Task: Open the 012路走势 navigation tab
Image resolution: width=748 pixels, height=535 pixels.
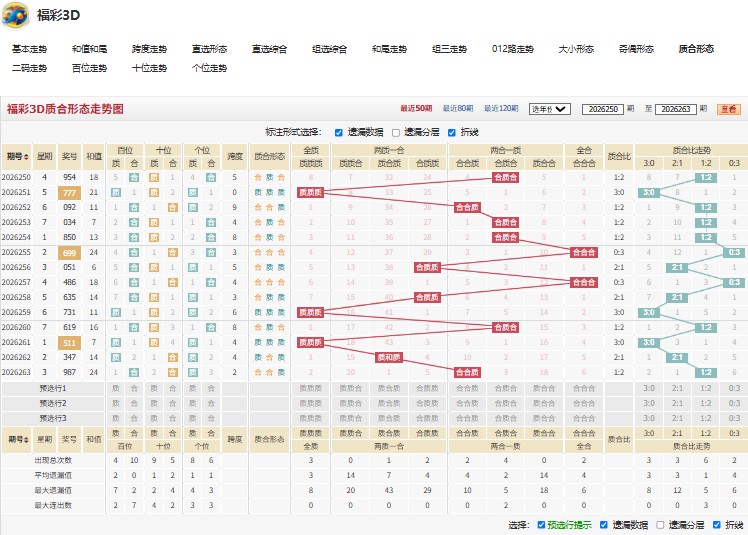Action: pyautogui.click(x=513, y=49)
